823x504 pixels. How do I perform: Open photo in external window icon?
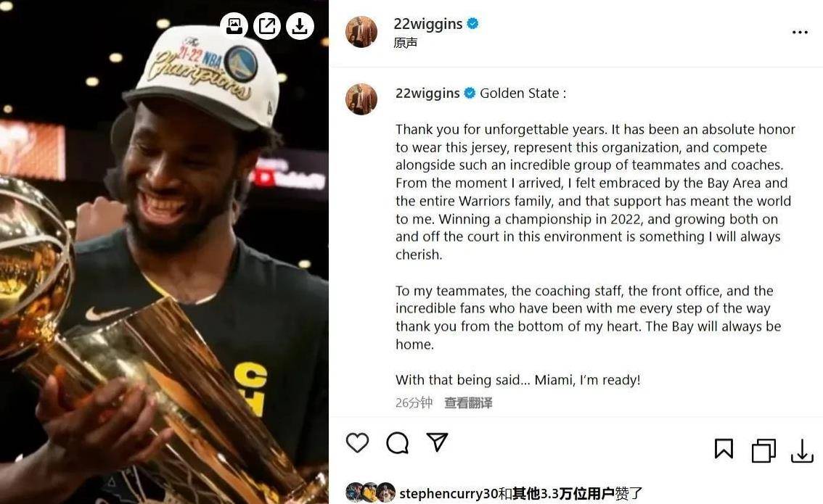266,25
